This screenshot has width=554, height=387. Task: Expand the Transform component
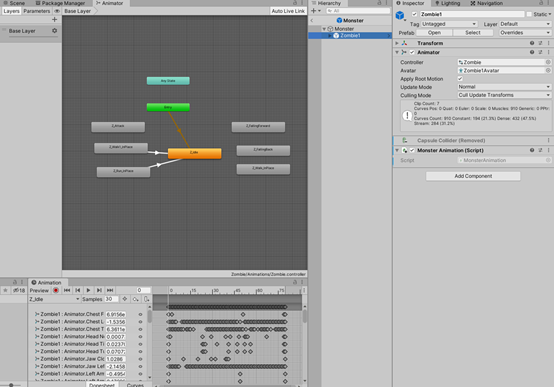(397, 43)
